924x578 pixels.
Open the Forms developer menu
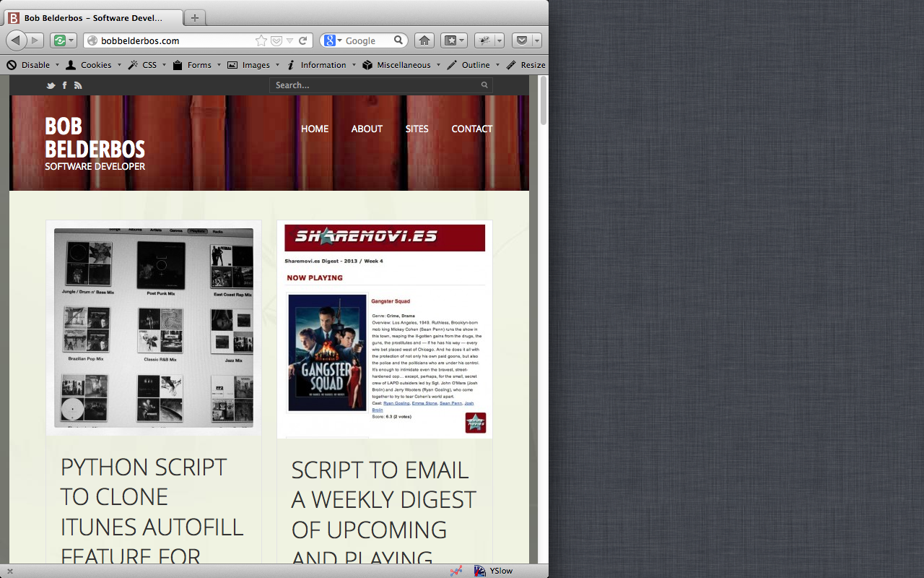(196, 65)
